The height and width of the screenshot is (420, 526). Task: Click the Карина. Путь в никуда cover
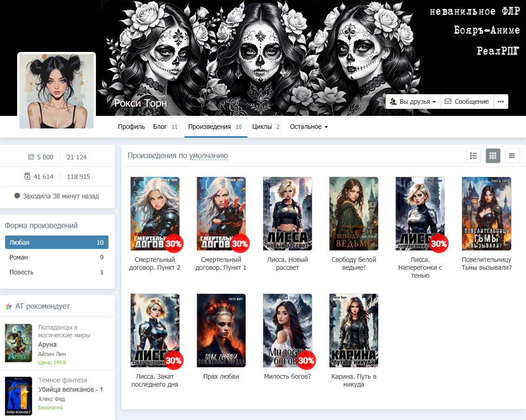pos(354,331)
